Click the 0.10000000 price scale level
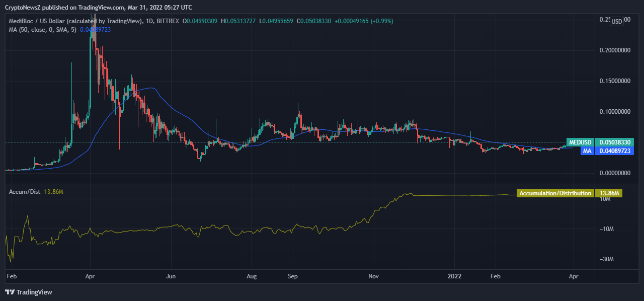Viewport: 644px width, 301px height. (x=614, y=112)
